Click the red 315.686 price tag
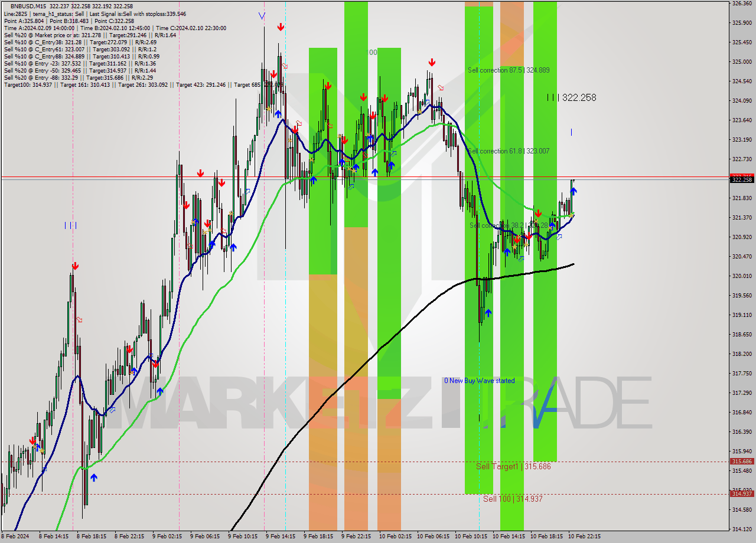This screenshot has width=756, height=543. pyautogui.click(x=742, y=462)
